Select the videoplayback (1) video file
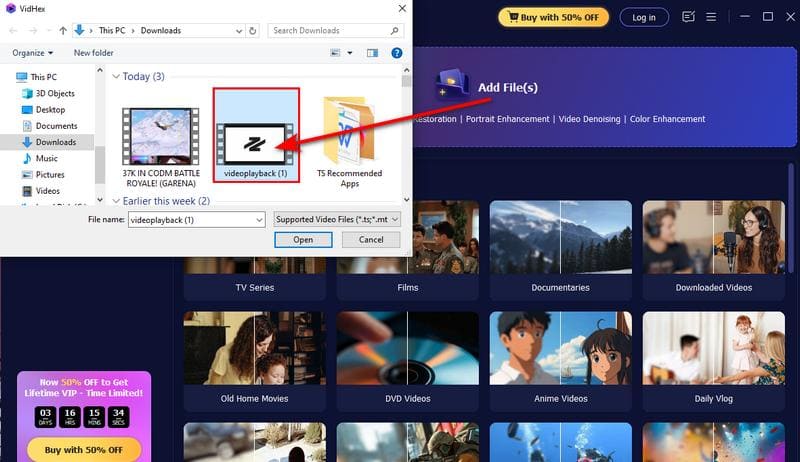The width and height of the screenshot is (800, 462). point(255,140)
